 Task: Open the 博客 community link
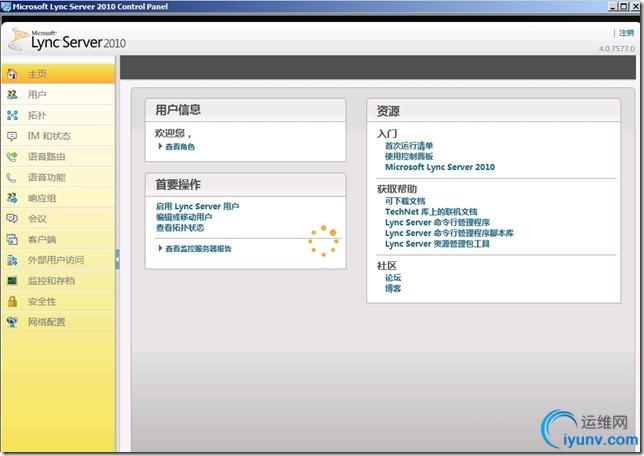coord(393,288)
